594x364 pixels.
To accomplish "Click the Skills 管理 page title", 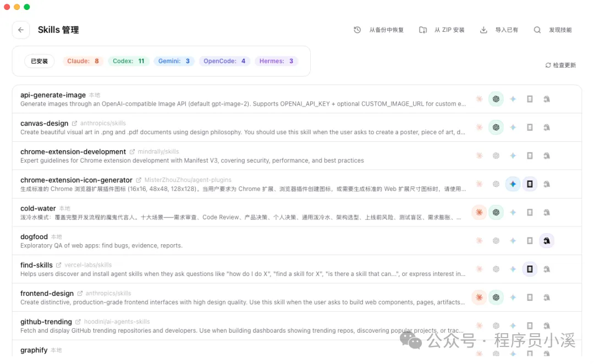I will [58, 30].
